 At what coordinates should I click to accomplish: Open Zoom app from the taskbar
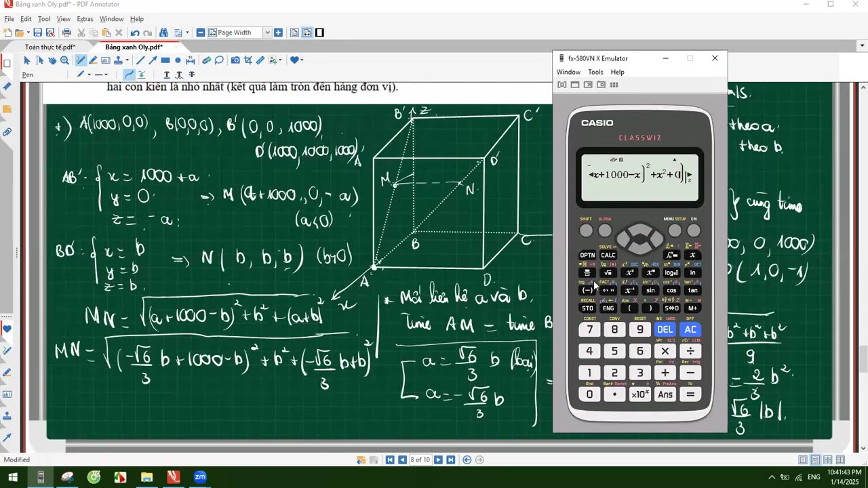200,477
